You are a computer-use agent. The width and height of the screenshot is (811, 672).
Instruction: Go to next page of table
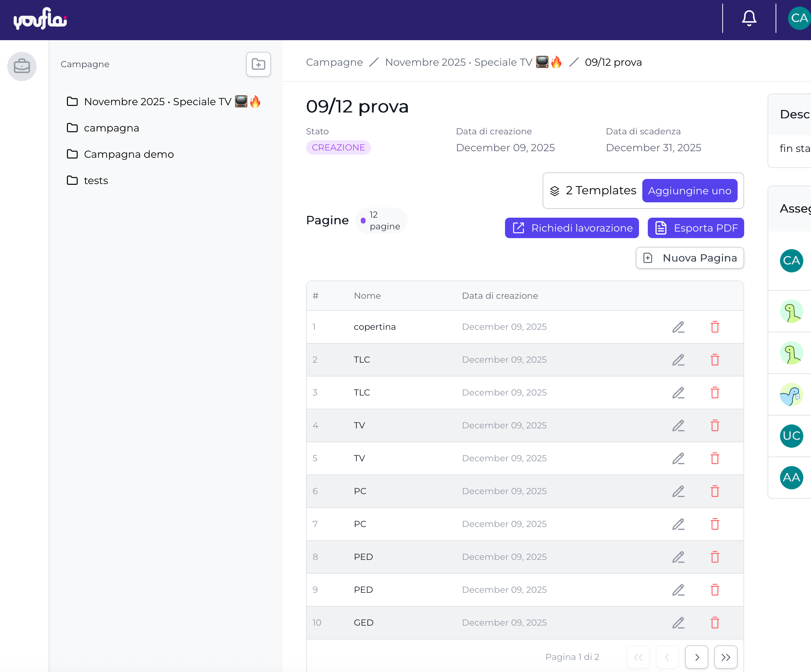696,657
